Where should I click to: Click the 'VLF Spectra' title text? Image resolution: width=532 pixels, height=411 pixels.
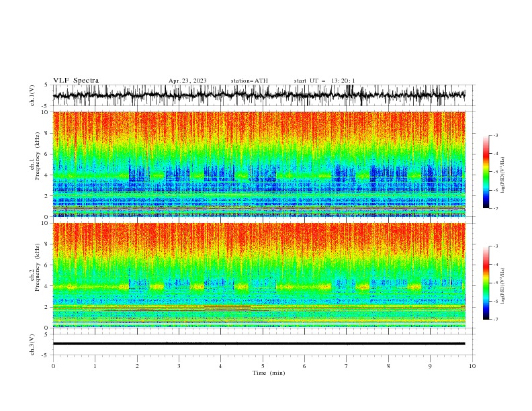pyautogui.click(x=76, y=81)
